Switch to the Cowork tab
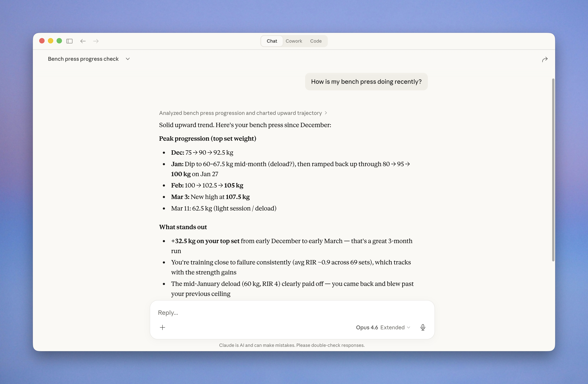This screenshot has height=384, width=588. coord(294,41)
